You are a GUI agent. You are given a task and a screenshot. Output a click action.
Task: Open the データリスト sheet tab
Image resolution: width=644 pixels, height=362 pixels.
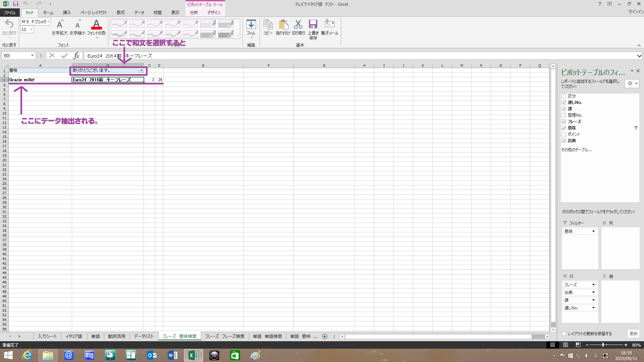click(144, 336)
